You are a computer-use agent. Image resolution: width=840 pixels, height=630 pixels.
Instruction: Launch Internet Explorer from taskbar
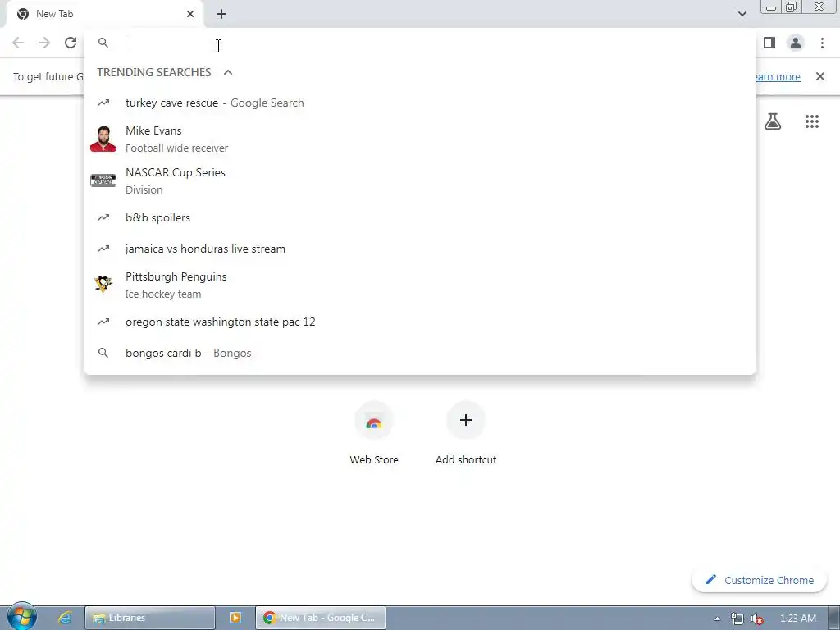tap(66, 618)
